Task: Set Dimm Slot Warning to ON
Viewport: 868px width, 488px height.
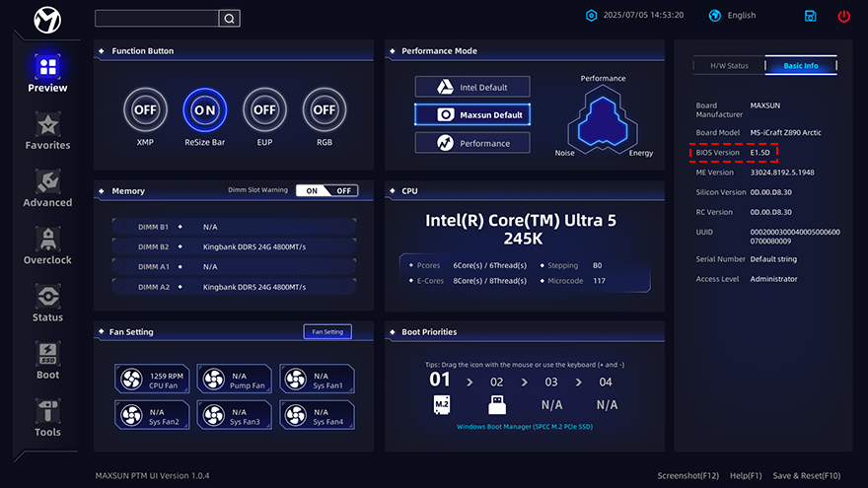Action: 312,191
